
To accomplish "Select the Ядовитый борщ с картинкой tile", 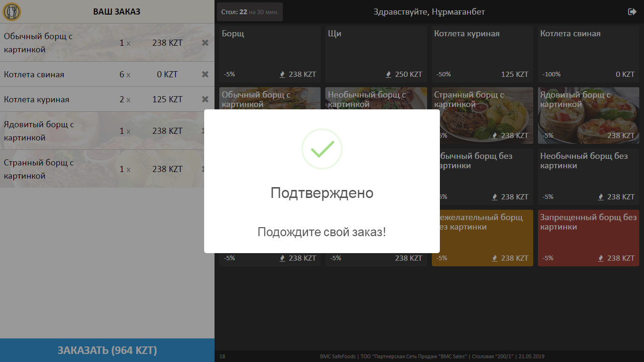I will click(588, 115).
